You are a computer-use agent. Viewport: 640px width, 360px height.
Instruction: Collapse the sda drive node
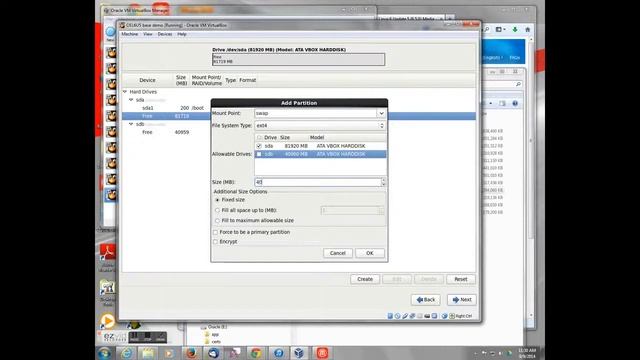coord(131,100)
